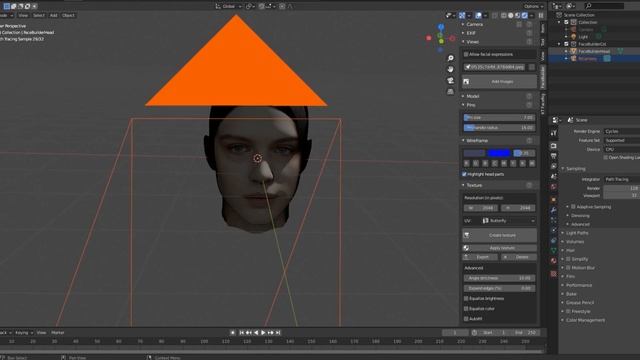Select wireframe viewport shading mode icon
The width and height of the screenshot is (640, 360).
(504, 16)
